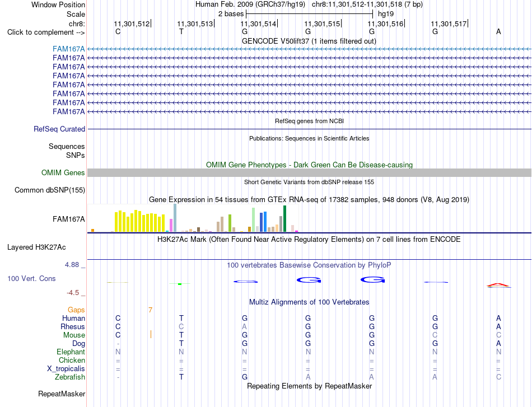Click the 11,301,514 position marker
This screenshot has width=532, height=407.
259,24
